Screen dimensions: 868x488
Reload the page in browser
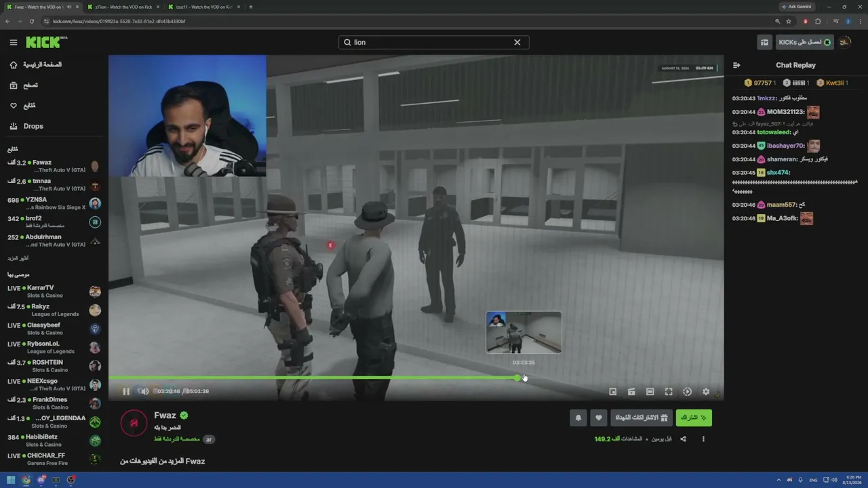point(31,21)
